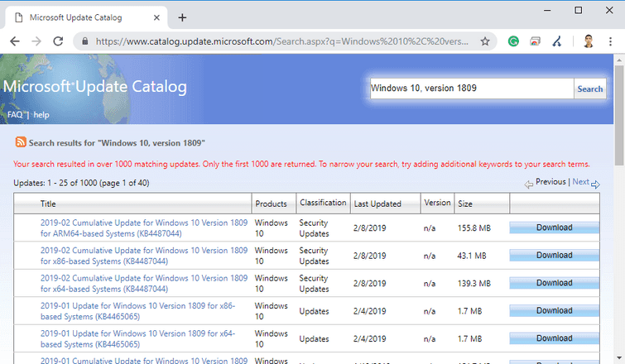Click the Search button
Viewport: 625px width, 364px height.
[590, 89]
